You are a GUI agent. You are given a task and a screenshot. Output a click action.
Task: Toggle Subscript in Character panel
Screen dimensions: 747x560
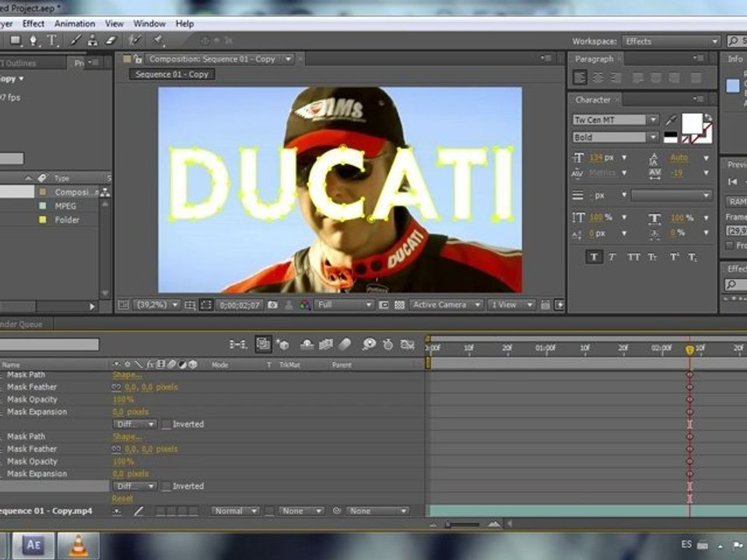693,257
